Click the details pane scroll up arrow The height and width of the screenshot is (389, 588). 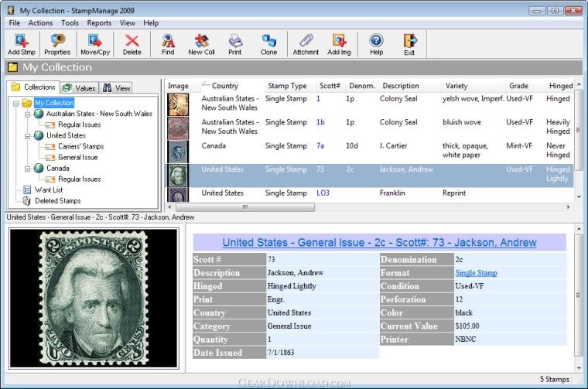tap(579, 229)
